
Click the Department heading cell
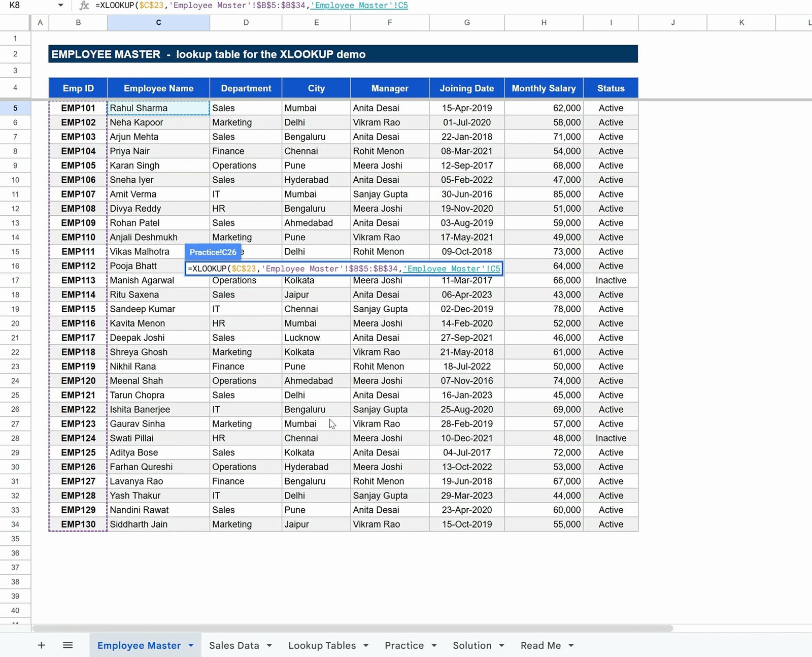point(246,88)
